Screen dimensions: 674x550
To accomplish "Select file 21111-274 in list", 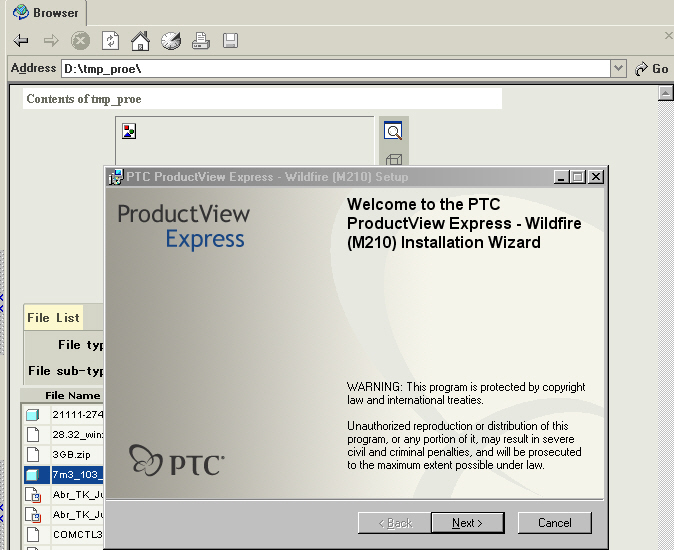I will pos(77,414).
